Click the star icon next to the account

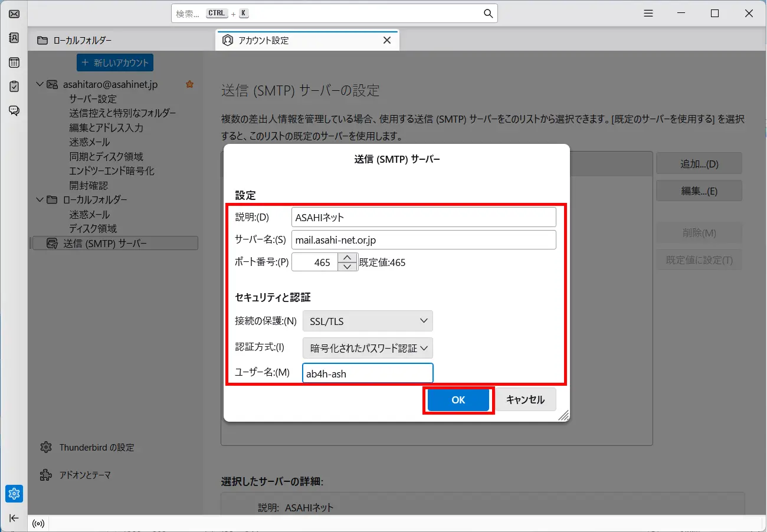coord(189,84)
